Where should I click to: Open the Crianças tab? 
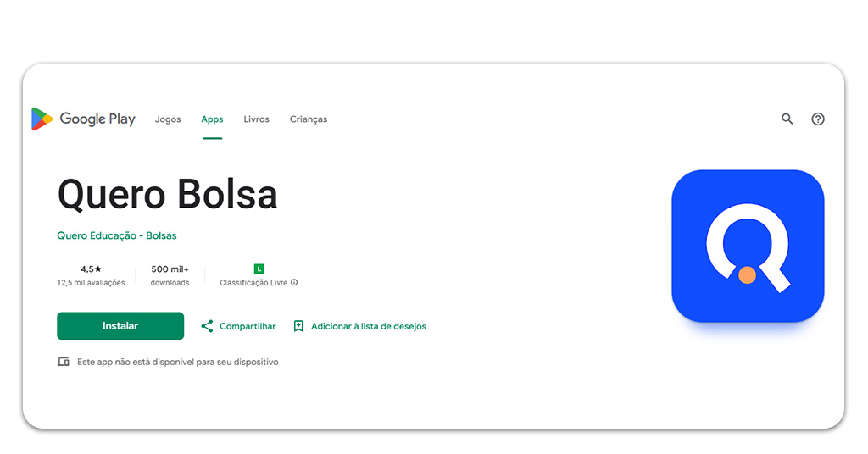(309, 119)
